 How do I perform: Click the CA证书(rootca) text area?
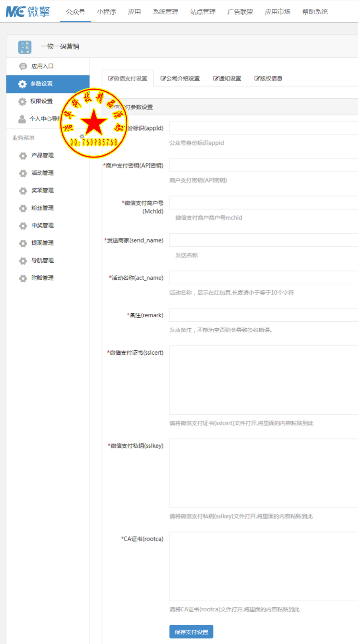tap(264, 566)
